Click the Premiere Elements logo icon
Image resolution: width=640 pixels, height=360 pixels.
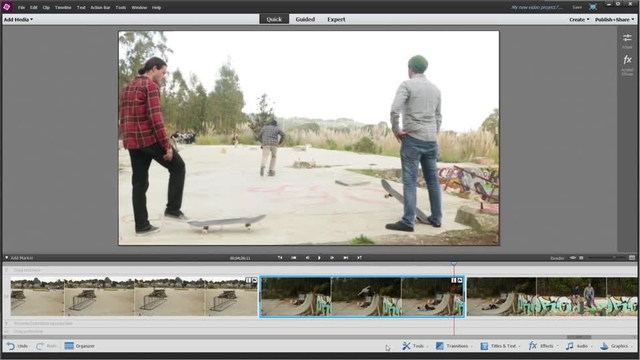click(7, 7)
